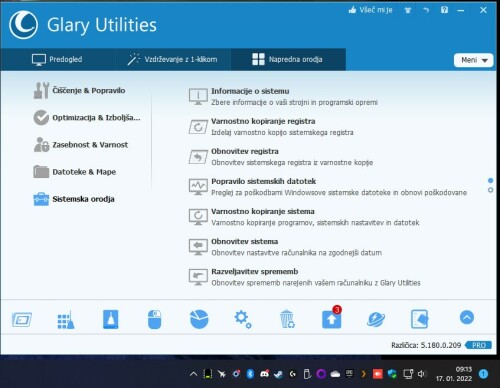The height and width of the screenshot is (388, 500).
Task: Open the skin (t-shirt) icon in title bar
Action: (x=408, y=10)
